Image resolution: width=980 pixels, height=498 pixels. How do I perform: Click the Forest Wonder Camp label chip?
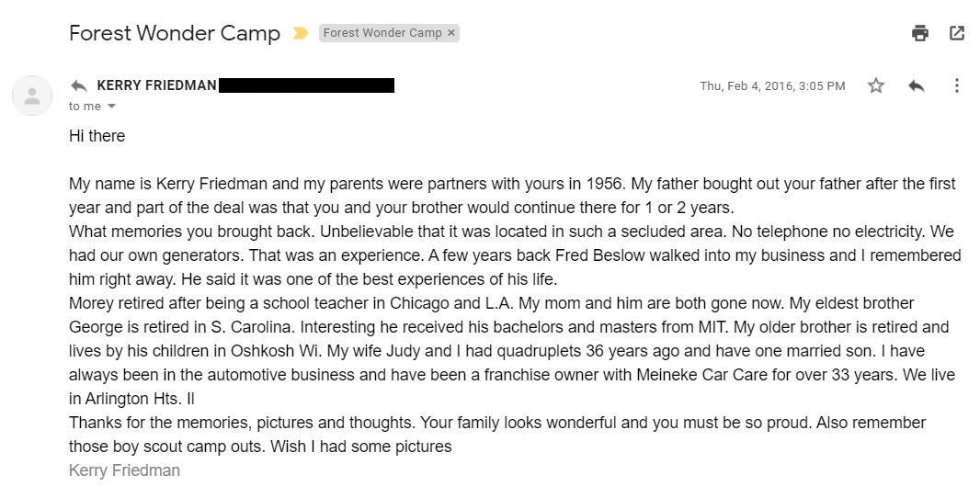[382, 33]
